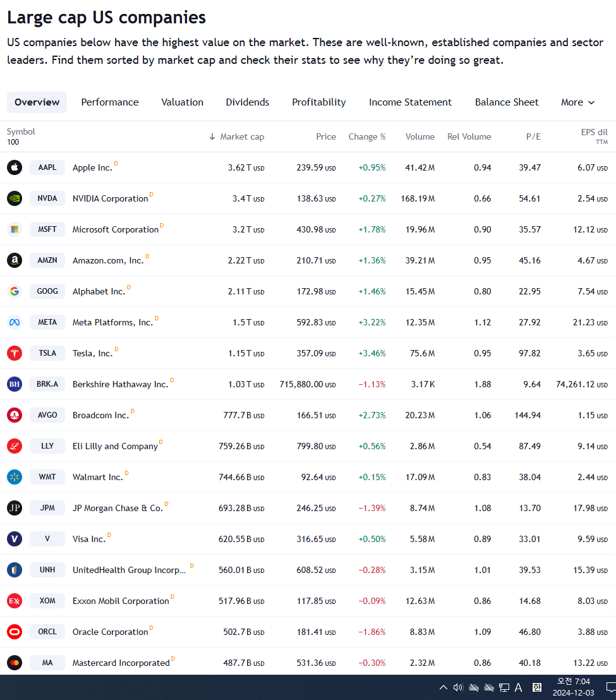Open the Profitability tab
The width and height of the screenshot is (616, 700).
pyautogui.click(x=318, y=102)
